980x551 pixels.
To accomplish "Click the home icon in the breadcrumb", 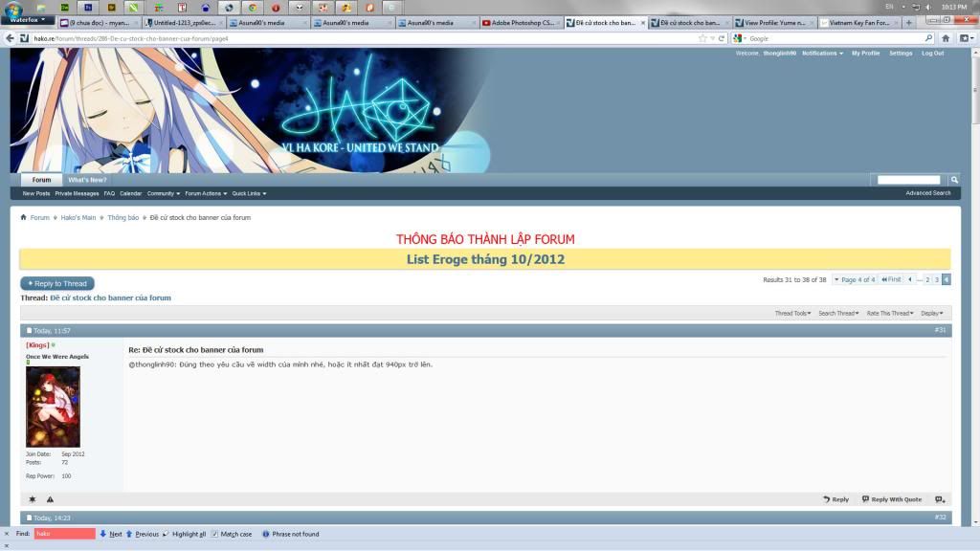I will (23, 217).
